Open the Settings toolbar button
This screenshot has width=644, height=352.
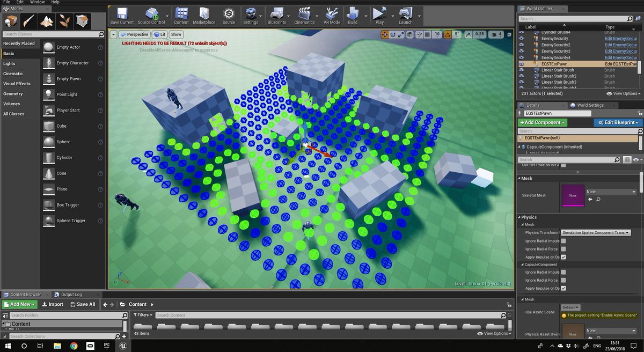(x=251, y=16)
